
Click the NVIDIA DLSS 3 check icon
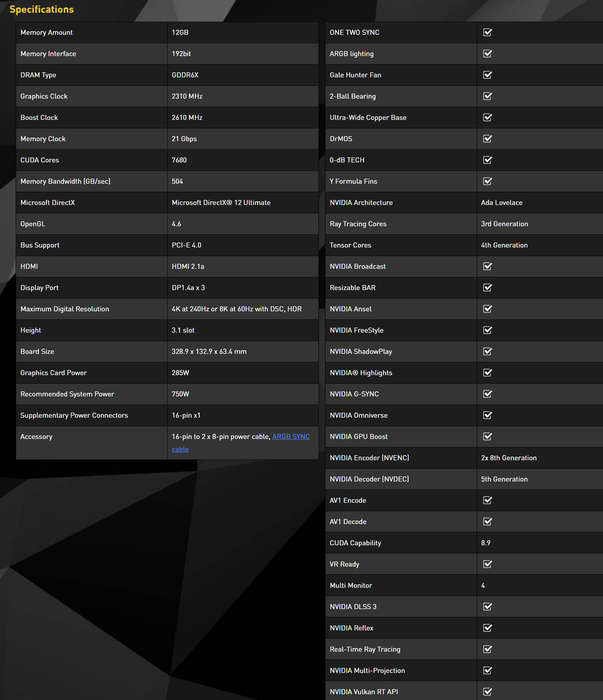tap(487, 607)
